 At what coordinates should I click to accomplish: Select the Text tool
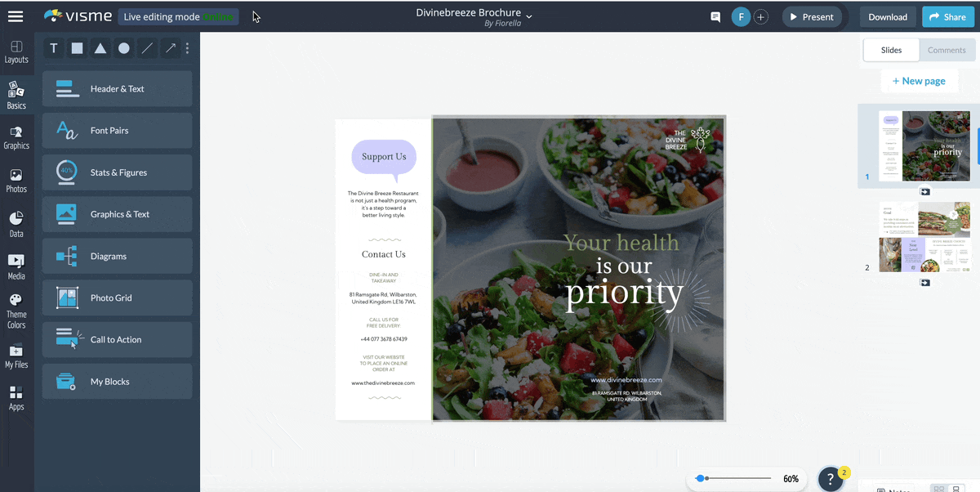(53, 48)
